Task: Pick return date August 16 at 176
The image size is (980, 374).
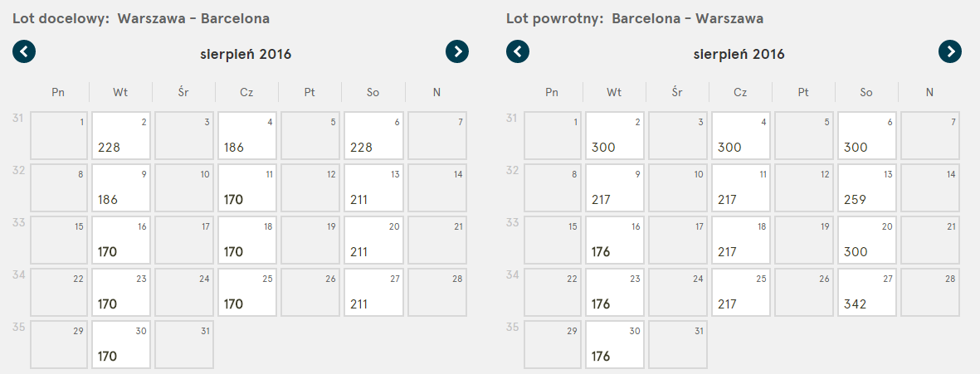Action: 615,240
